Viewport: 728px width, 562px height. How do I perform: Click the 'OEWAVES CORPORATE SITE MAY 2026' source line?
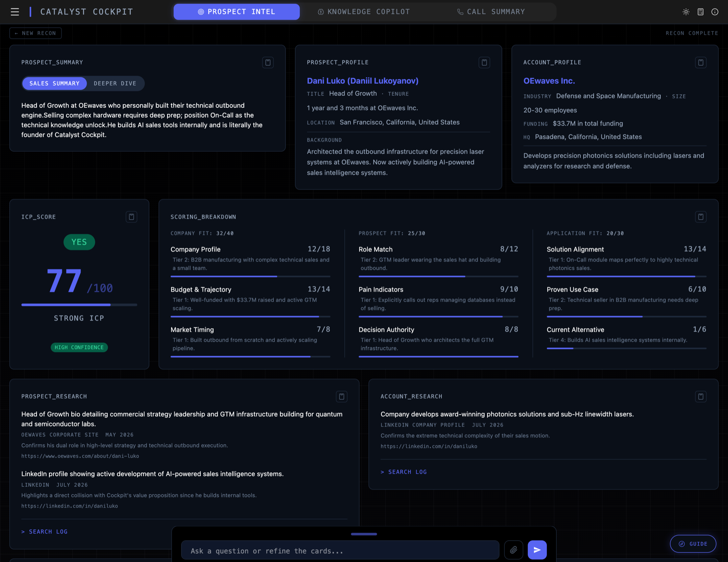78,435
